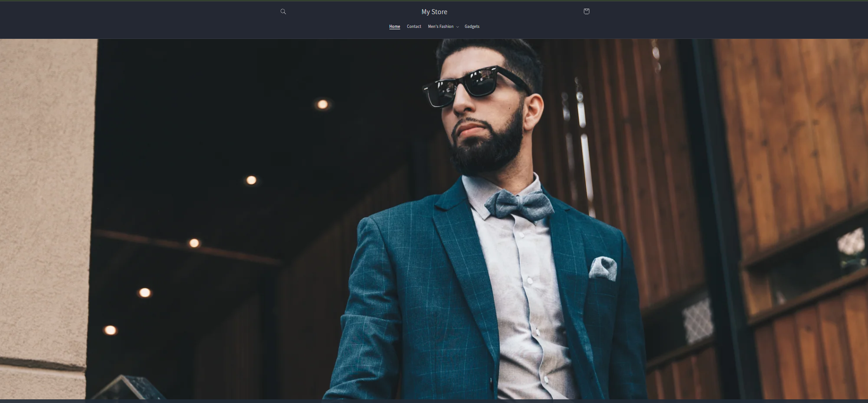Click the gray bow tie in hero image
This screenshot has height=403, width=868.
(x=518, y=205)
